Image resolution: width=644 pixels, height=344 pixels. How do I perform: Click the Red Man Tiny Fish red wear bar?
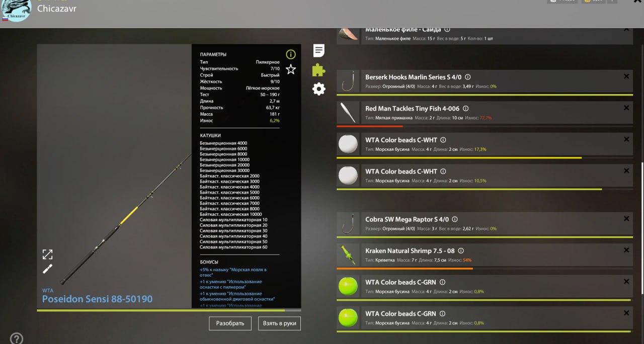click(369, 126)
